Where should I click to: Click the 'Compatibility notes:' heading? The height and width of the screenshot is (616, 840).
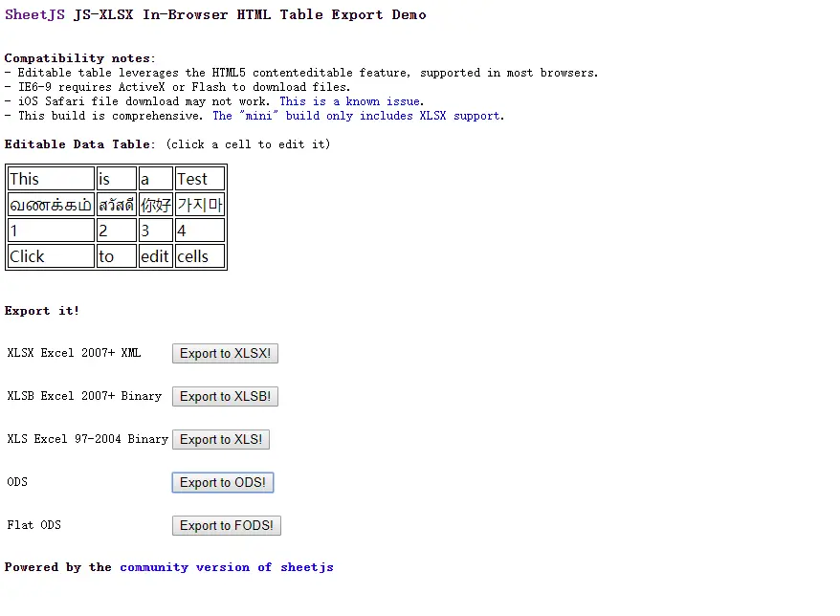click(79, 57)
